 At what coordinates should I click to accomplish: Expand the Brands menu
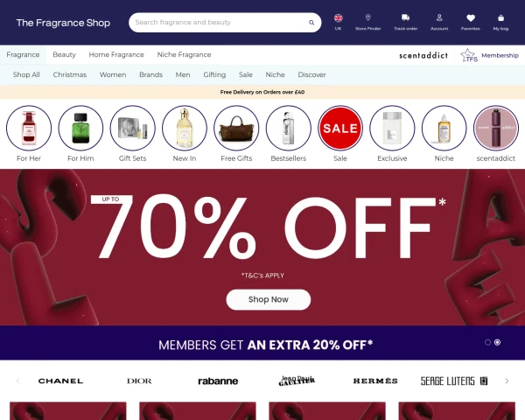pyautogui.click(x=150, y=74)
